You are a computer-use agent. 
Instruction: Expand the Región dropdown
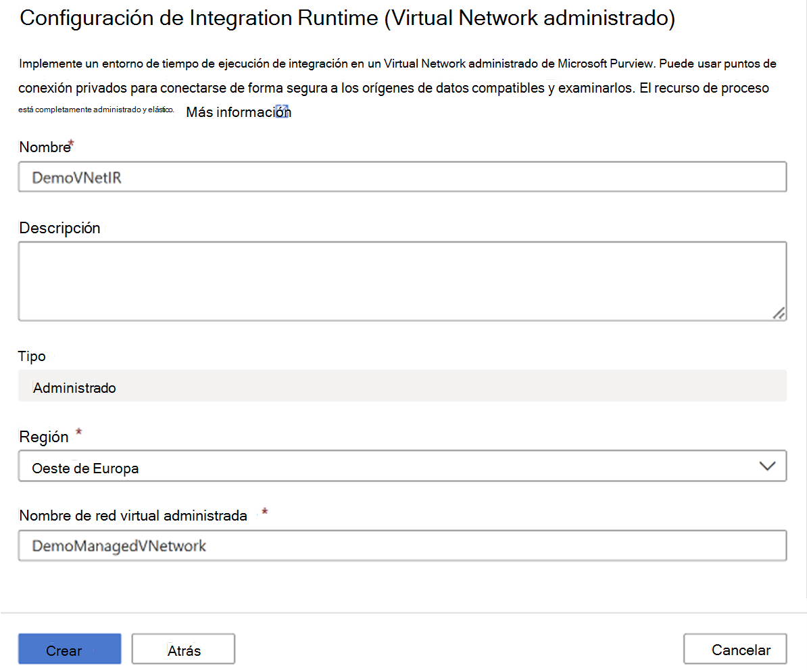tap(402, 466)
